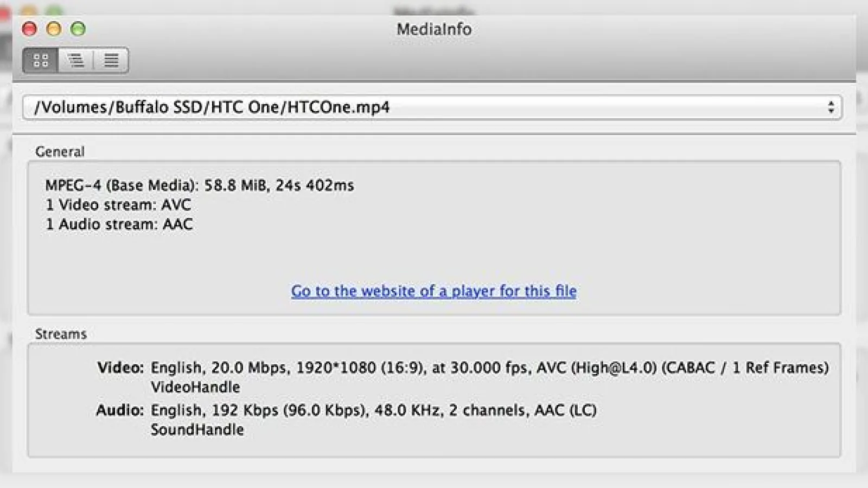Switch to the Text view lines icon
The image size is (868, 488).
point(111,60)
